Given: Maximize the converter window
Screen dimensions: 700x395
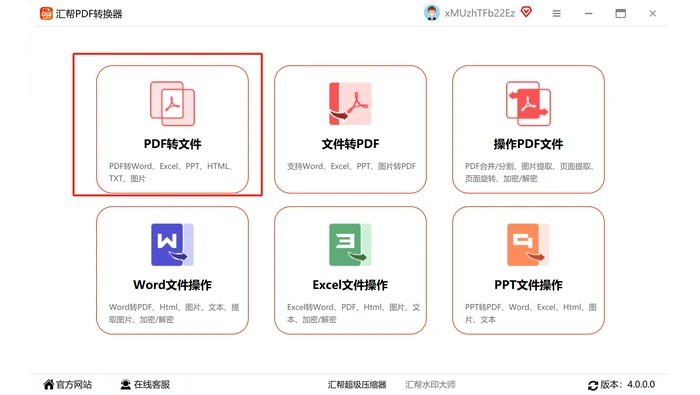Looking at the screenshot, I should (x=621, y=14).
